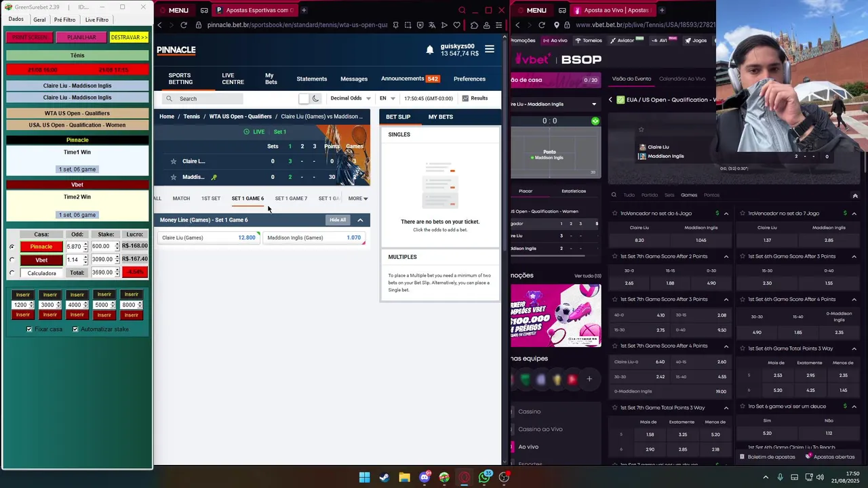Select Vbet radio button in calculator

(12, 260)
